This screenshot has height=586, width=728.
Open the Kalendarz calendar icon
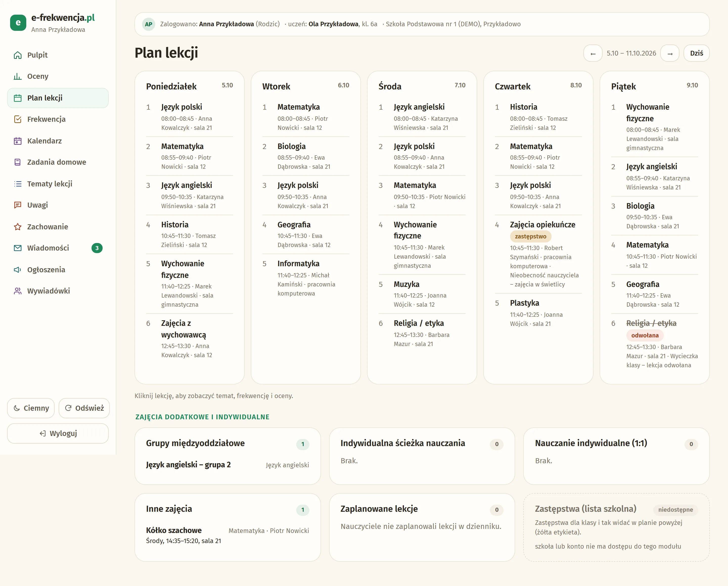click(x=17, y=141)
